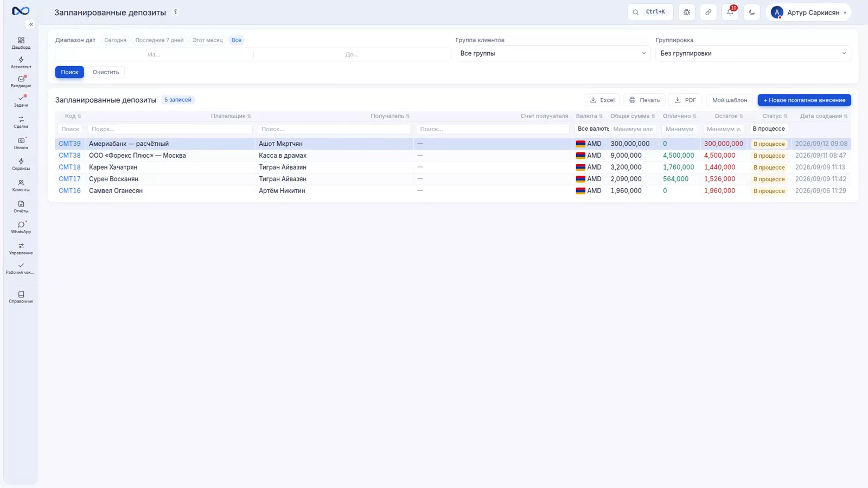
Task: Open Отчёты sidebar section
Action: pos(21,207)
